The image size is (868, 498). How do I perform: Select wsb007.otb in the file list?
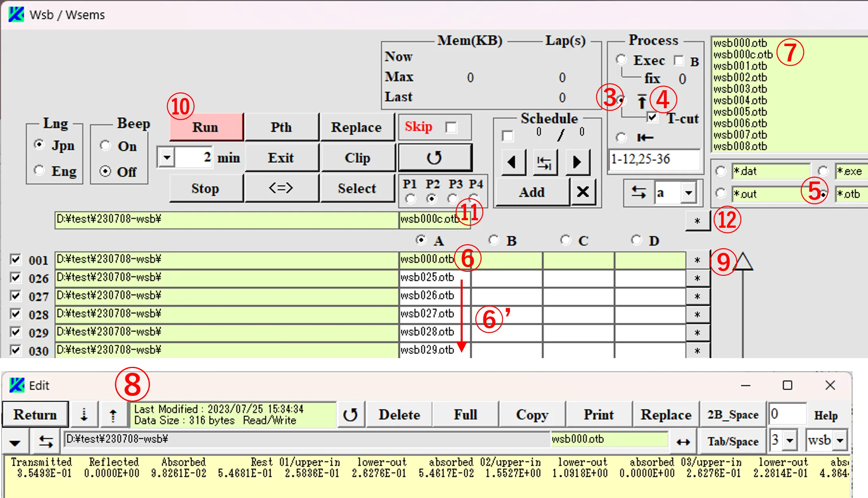pos(740,135)
